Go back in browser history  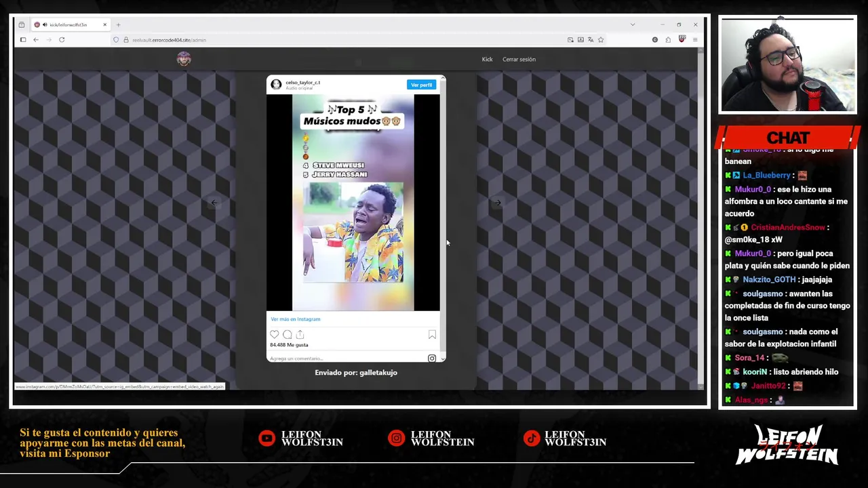tap(36, 40)
